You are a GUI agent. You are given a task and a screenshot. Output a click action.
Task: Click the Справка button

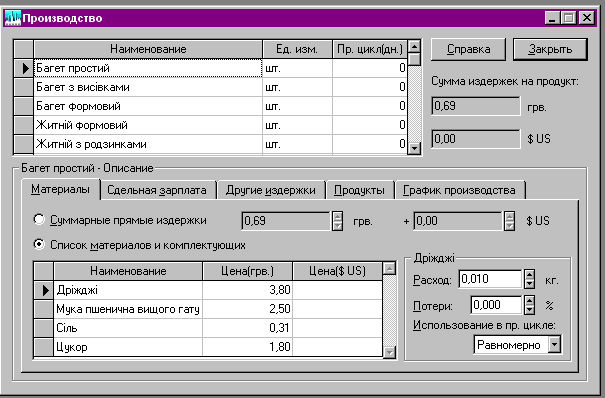[468, 49]
